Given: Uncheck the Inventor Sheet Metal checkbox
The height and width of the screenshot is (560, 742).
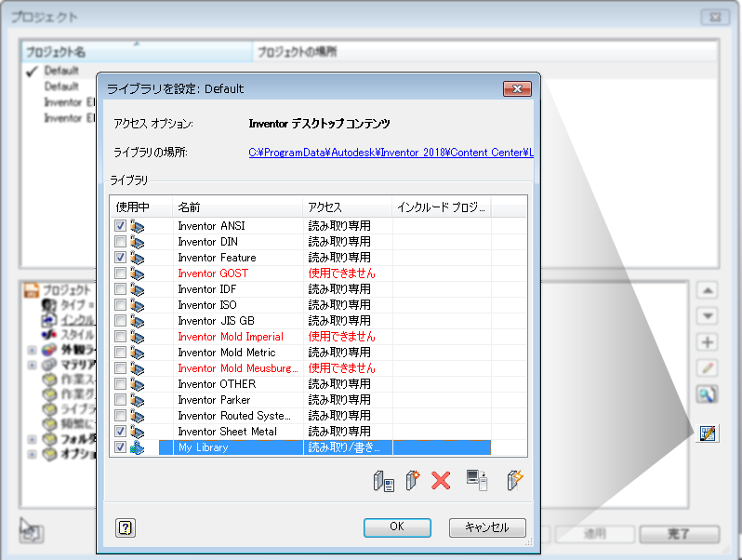Looking at the screenshot, I should coord(120,432).
